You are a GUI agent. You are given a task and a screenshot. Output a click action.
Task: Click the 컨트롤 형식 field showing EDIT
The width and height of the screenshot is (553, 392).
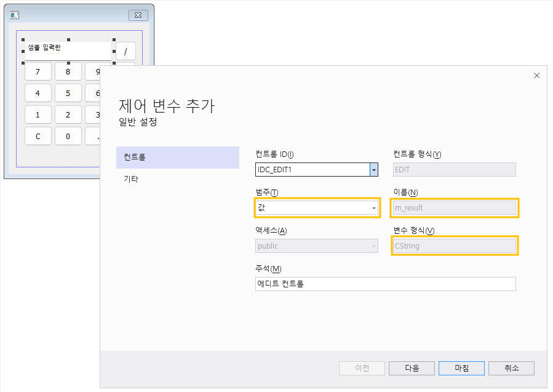454,170
